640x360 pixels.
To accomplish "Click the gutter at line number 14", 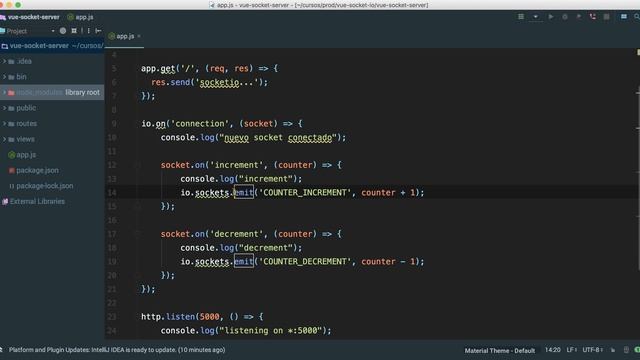I will click(112, 193).
